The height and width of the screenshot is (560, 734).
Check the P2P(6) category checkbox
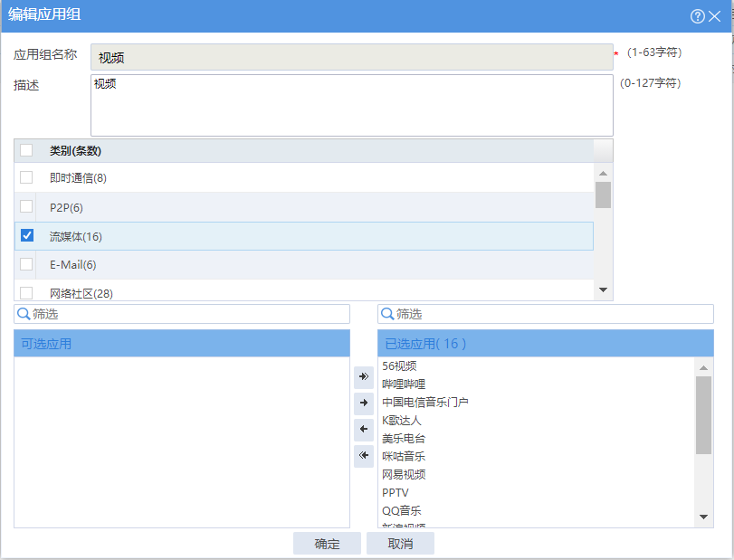(x=26, y=206)
